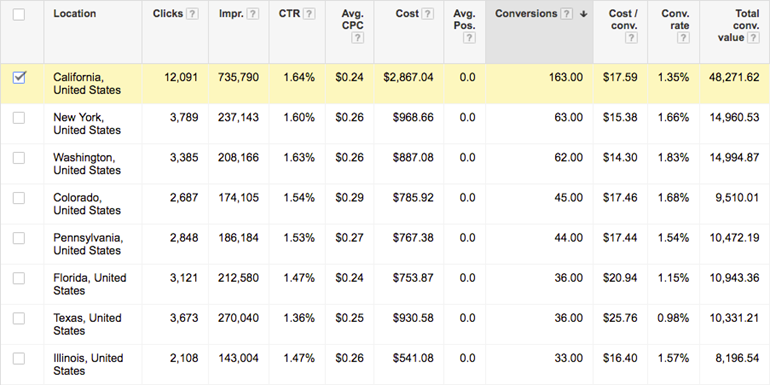Screen dimensions: 770x385
Task: Click the Conversions sort descending arrow
Action: coord(583,14)
